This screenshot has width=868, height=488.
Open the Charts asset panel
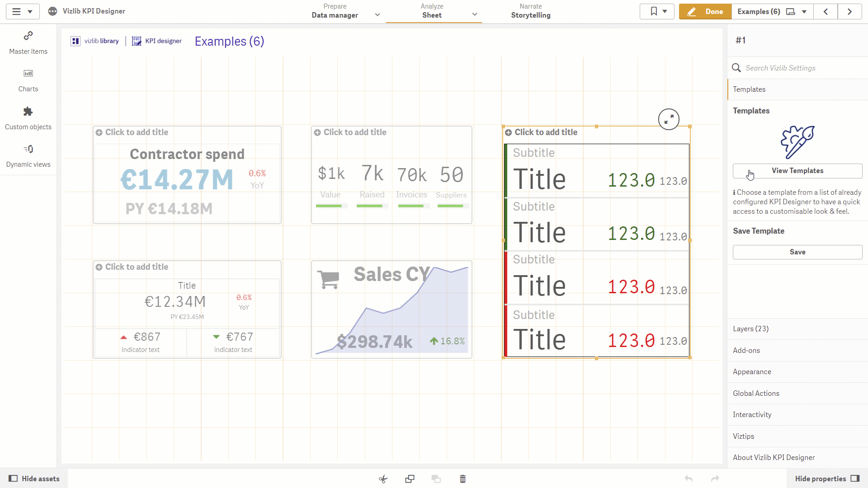(28, 81)
